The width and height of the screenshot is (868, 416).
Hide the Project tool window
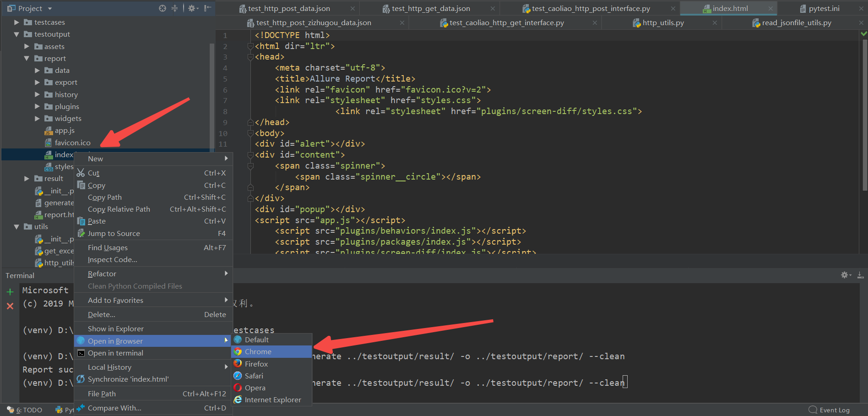207,8
